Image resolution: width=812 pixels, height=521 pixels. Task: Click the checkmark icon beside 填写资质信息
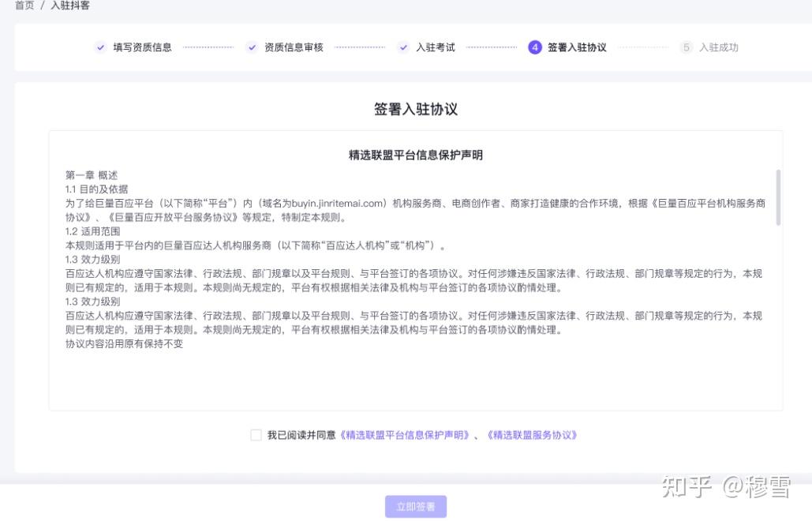pos(100,47)
